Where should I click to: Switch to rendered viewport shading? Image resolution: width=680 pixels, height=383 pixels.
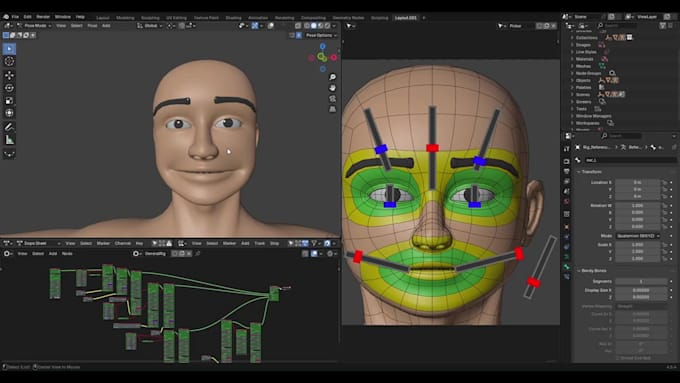(327, 26)
